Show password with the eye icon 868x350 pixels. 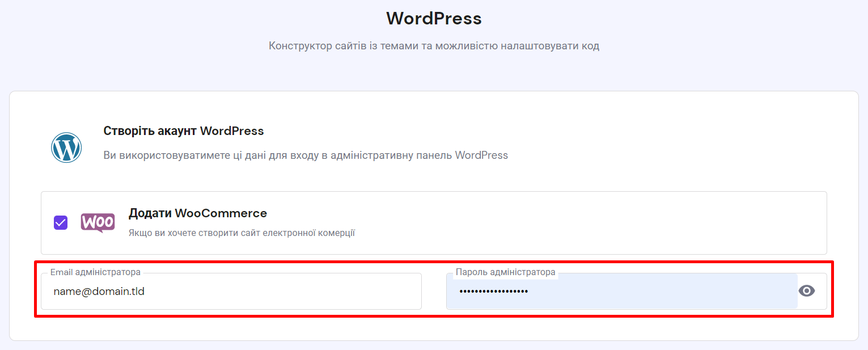pyautogui.click(x=806, y=291)
